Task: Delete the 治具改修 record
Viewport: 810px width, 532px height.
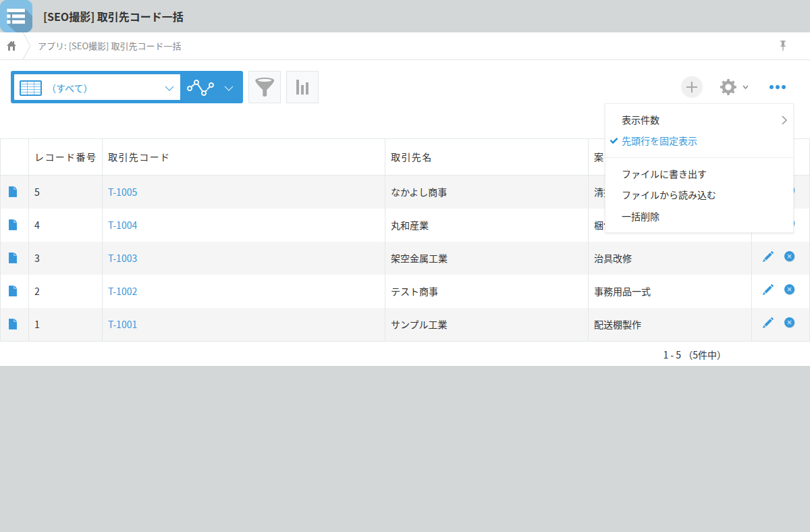Action: [x=789, y=256]
